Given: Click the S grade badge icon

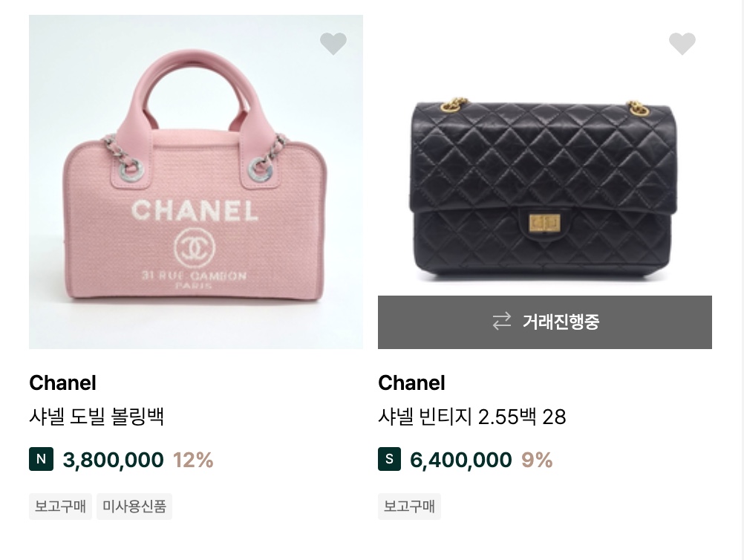Looking at the screenshot, I should [389, 459].
